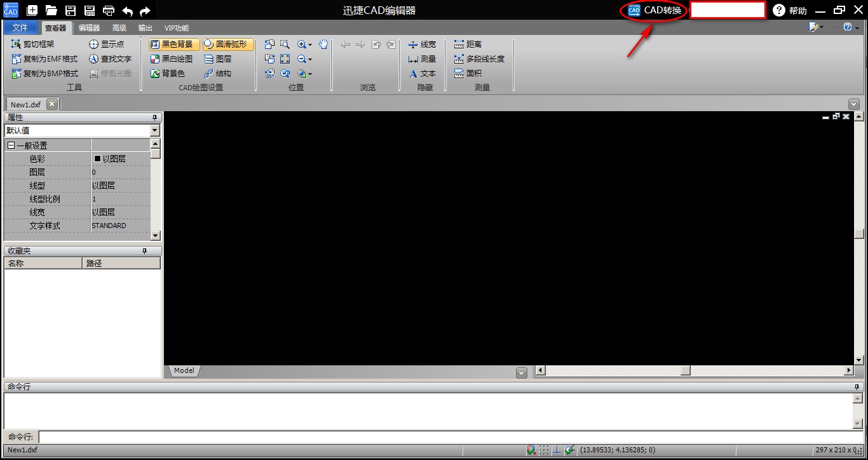Measure 多段线长度 polyline length
Viewport: 868px width, 460px height.
pos(479,59)
